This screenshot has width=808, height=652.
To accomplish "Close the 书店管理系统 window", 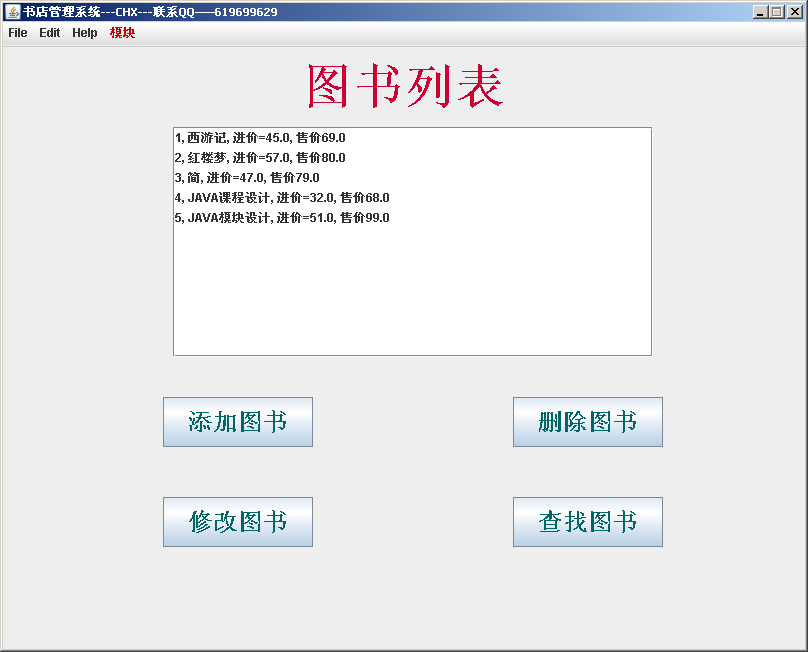I will coord(794,11).
